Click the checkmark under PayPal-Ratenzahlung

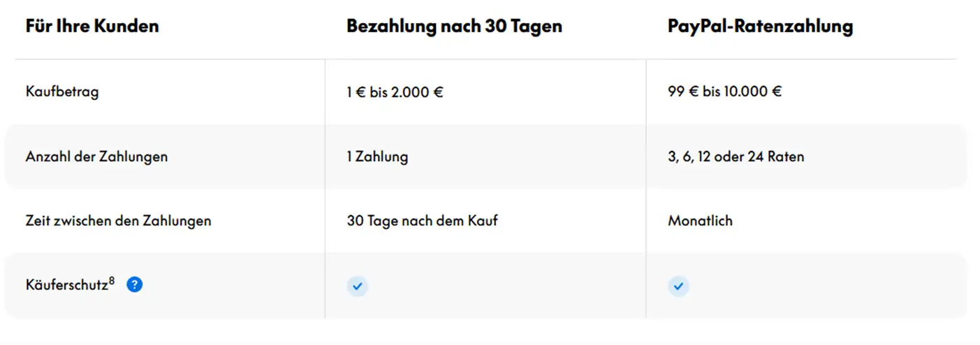tap(678, 286)
